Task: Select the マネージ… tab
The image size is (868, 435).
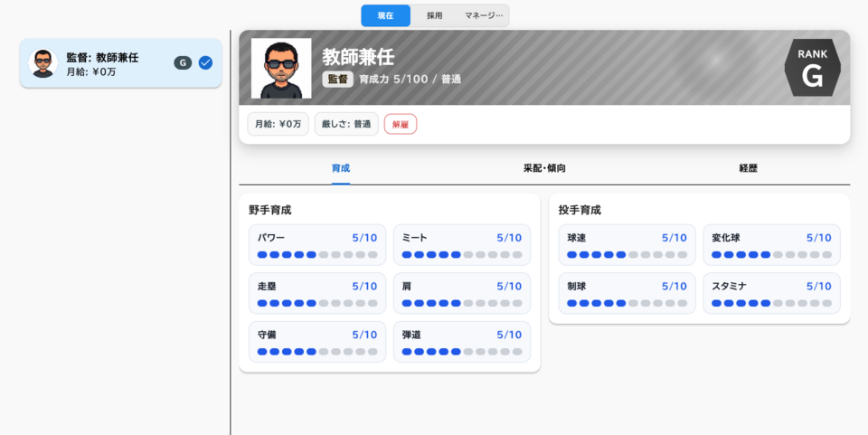Action: (484, 15)
